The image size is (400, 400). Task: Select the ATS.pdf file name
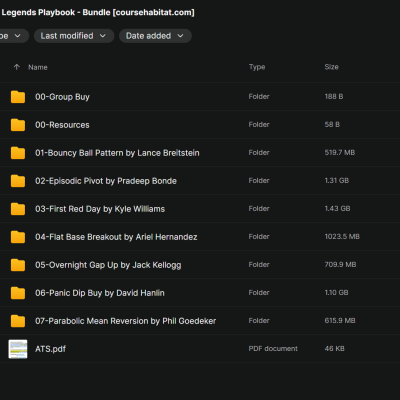[50, 349]
